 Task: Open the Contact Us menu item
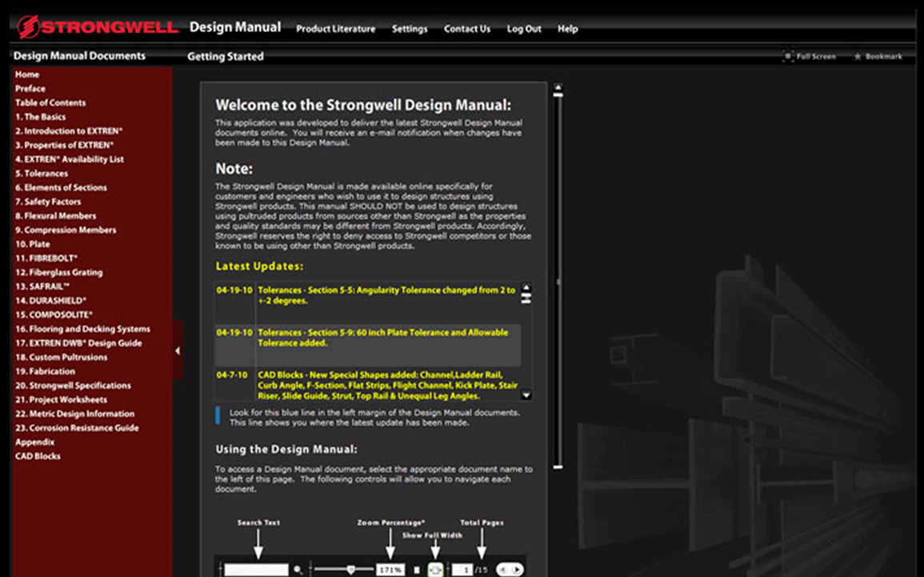click(x=466, y=29)
